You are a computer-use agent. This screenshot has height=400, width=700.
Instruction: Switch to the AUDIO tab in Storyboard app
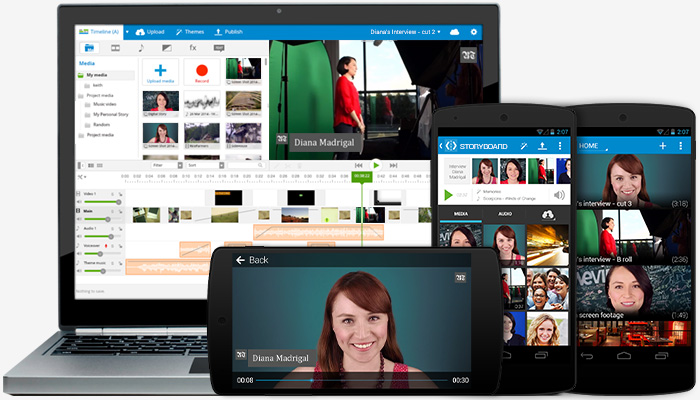(505, 214)
